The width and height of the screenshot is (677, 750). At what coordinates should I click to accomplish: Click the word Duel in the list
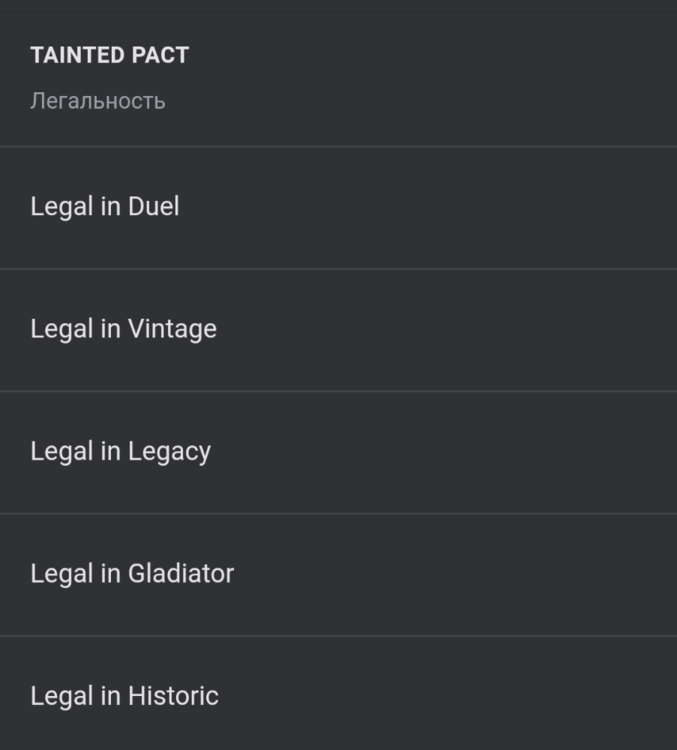154,207
